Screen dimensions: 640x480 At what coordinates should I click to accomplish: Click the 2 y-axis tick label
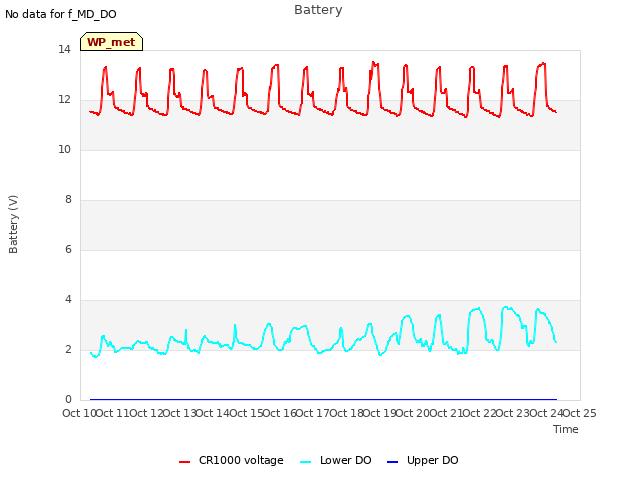[x=68, y=349]
